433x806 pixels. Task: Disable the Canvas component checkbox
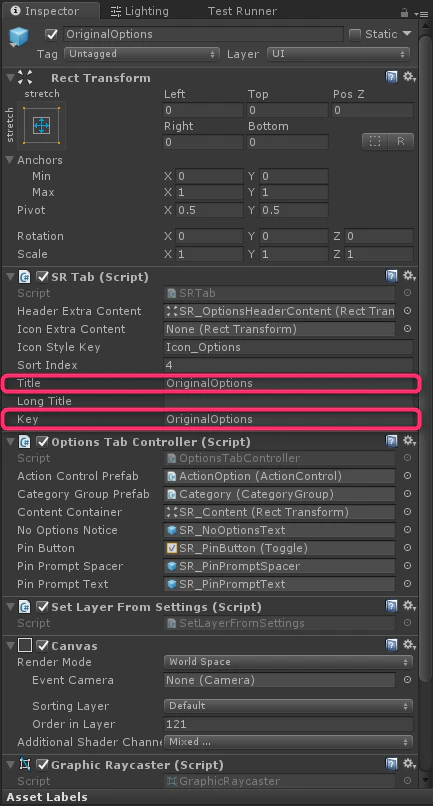click(43, 645)
